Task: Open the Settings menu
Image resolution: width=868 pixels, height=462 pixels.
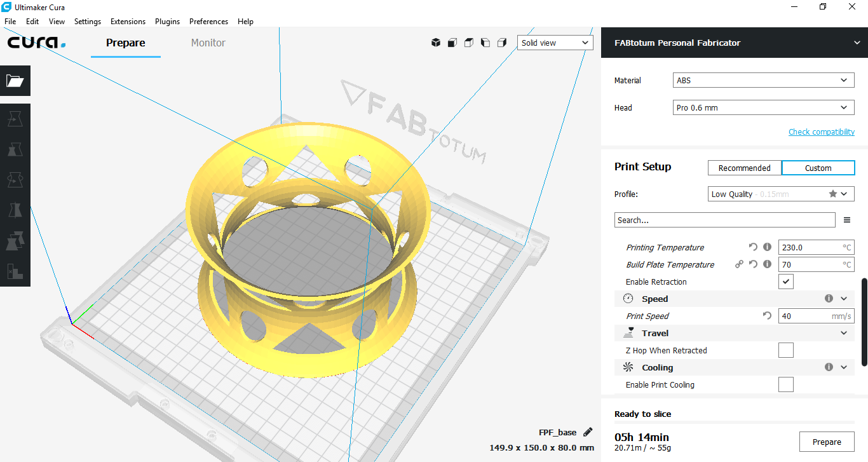Action: tap(88, 21)
